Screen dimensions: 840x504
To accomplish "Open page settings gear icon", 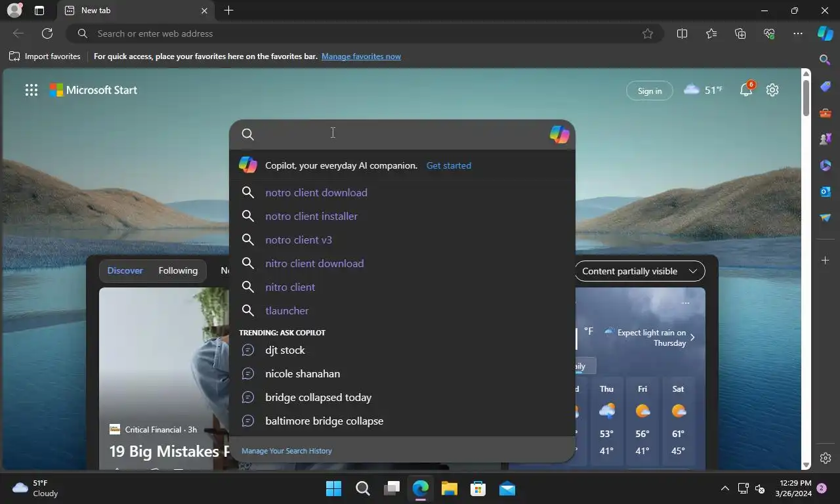I will 772,90.
